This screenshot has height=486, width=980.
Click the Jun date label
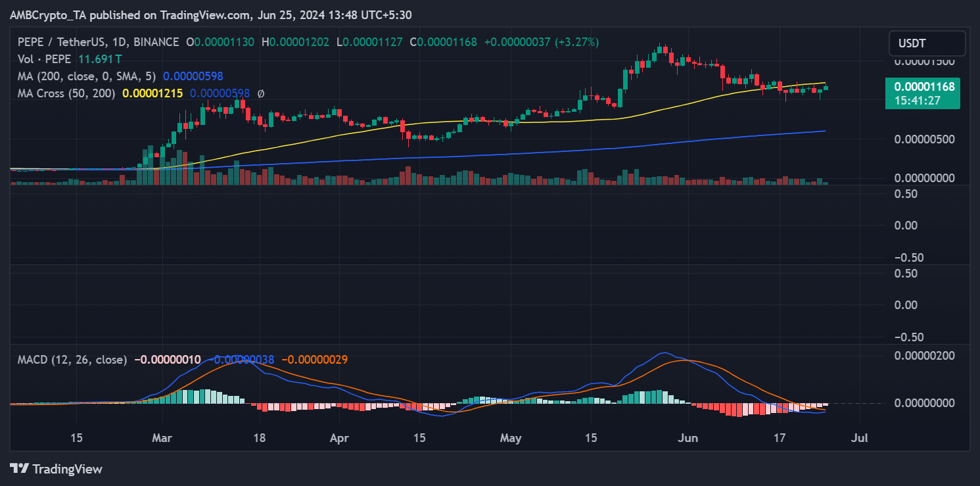[x=688, y=437]
